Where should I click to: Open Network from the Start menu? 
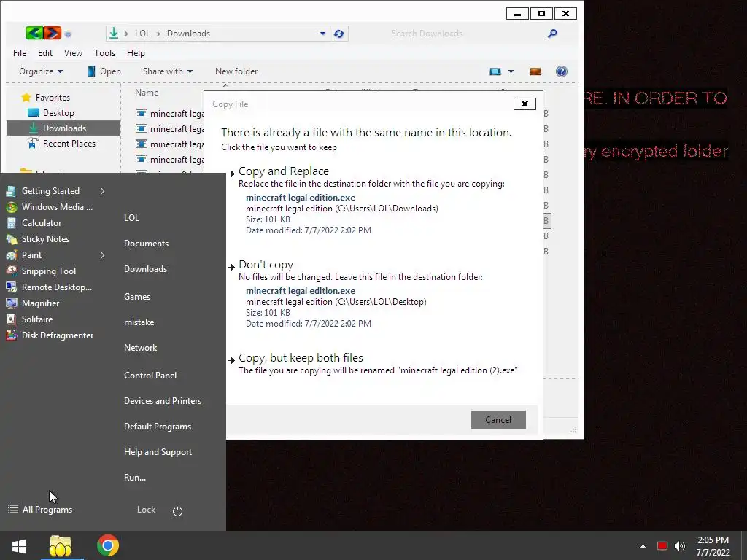coord(141,348)
